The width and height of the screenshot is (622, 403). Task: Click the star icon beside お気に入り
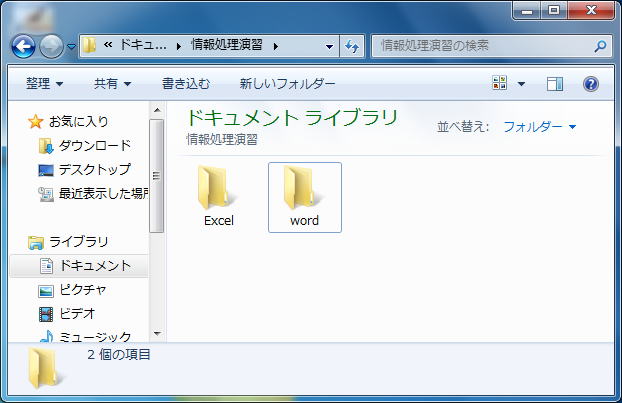(x=35, y=121)
